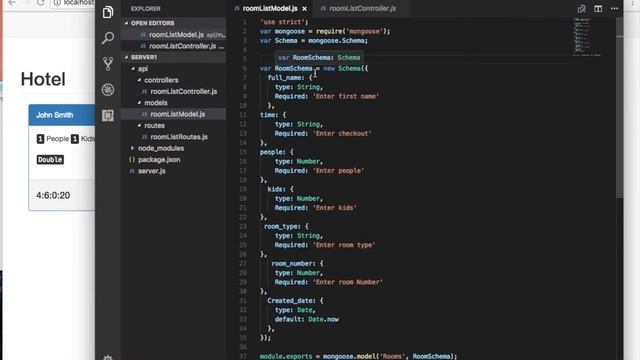Reload the browser page
Screen dimensions: 640x360
40,3
